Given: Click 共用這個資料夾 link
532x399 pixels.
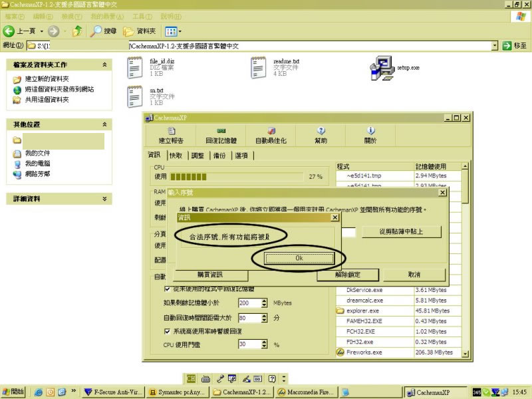Looking at the screenshot, I should 47,99.
